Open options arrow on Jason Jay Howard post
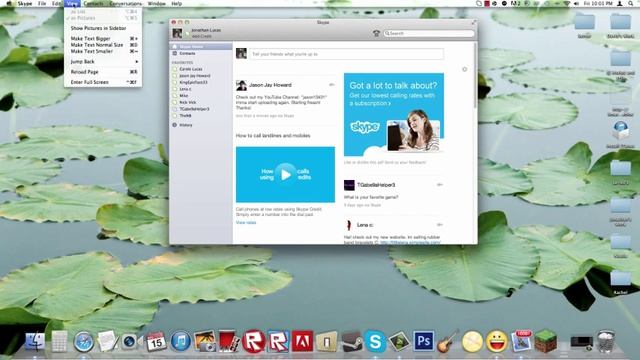The height and width of the screenshot is (360, 640). pyautogui.click(x=332, y=85)
